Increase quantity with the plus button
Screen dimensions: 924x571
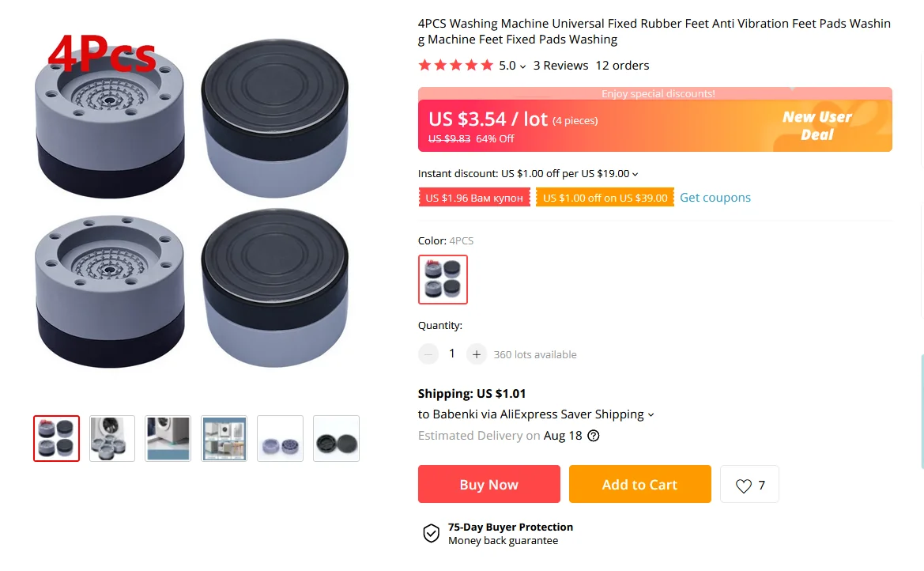click(476, 354)
